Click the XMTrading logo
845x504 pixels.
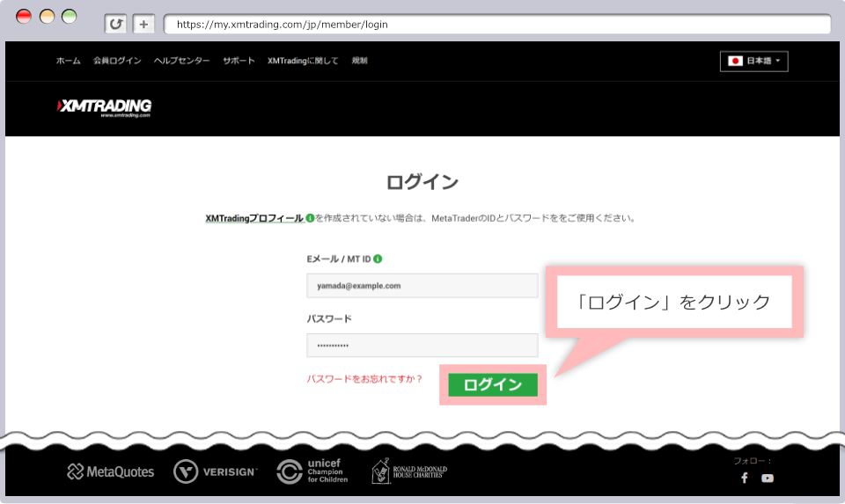click(104, 107)
